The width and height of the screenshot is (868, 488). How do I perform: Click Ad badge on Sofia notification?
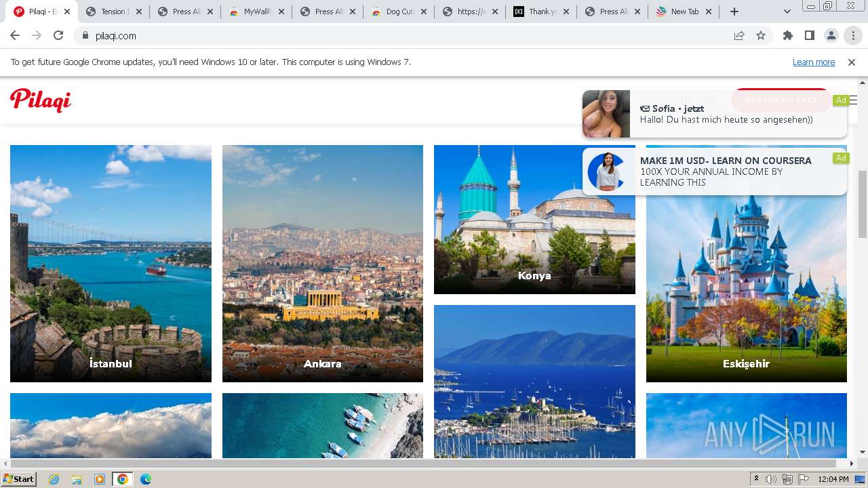point(841,100)
